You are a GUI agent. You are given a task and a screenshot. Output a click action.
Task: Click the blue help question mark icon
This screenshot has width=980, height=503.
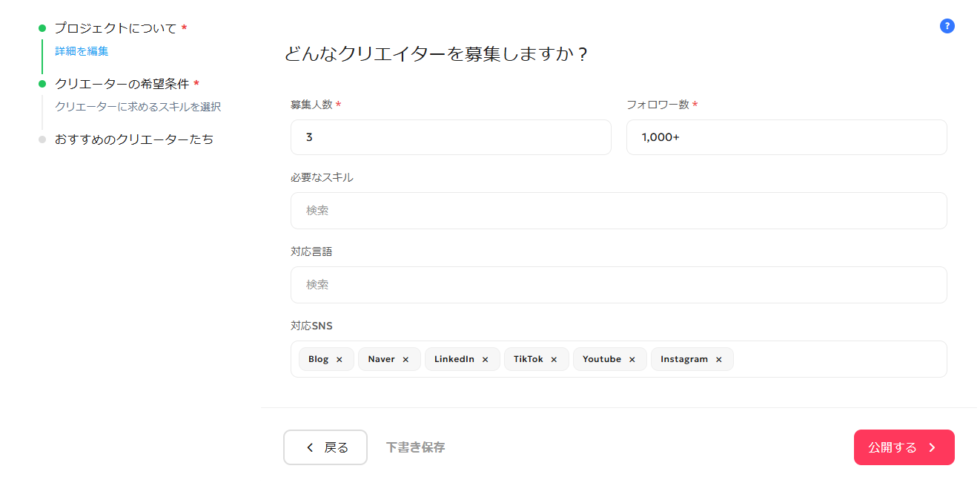[x=947, y=26]
